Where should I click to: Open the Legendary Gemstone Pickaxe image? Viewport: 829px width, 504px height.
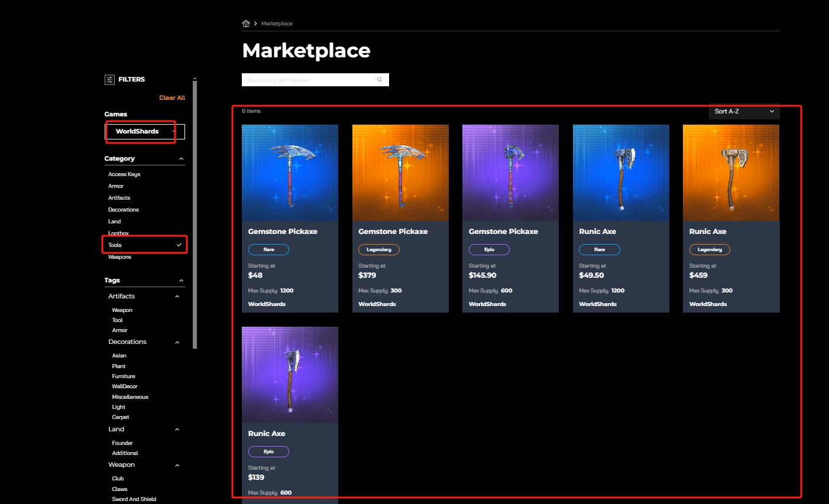400,173
